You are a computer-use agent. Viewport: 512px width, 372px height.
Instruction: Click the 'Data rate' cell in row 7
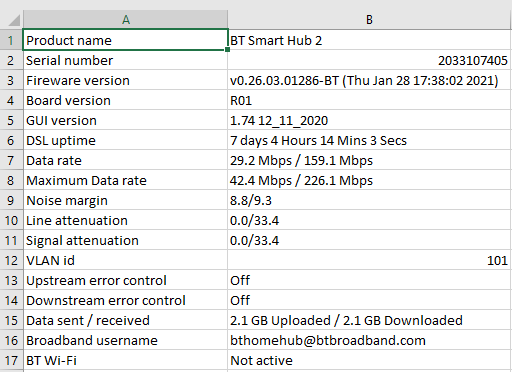(x=125, y=160)
